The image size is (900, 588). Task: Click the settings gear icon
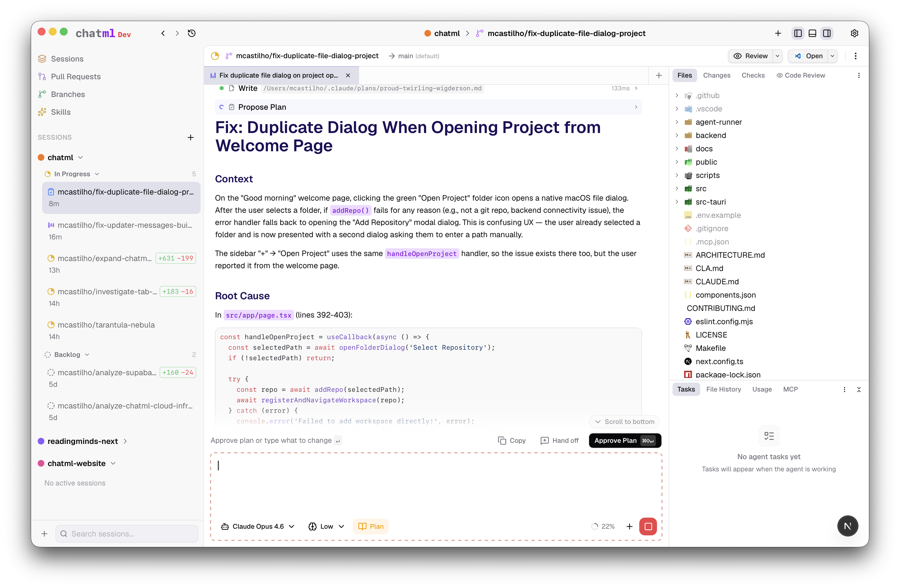point(854,33)
